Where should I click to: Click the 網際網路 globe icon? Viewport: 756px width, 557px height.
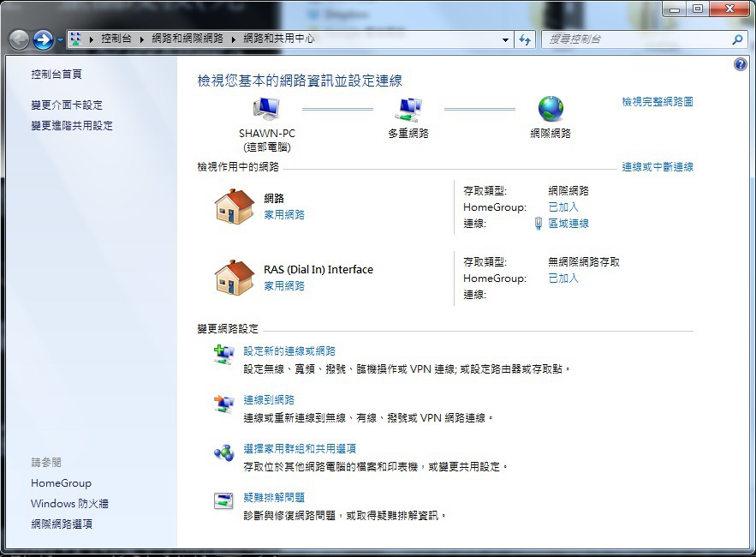coord(551,109)
